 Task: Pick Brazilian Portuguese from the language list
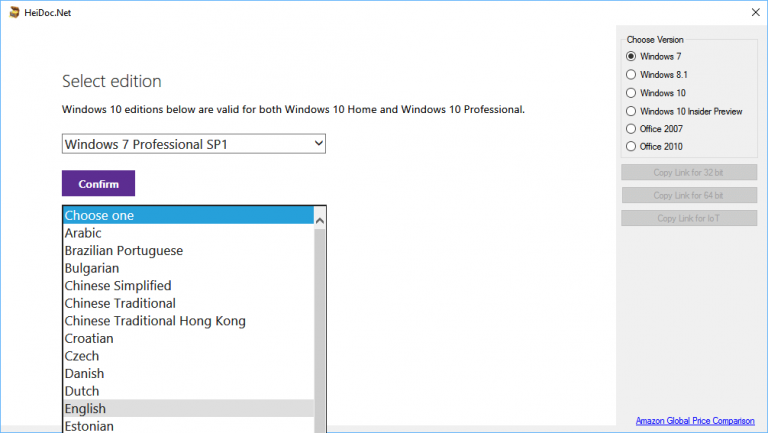pos(189,251)
